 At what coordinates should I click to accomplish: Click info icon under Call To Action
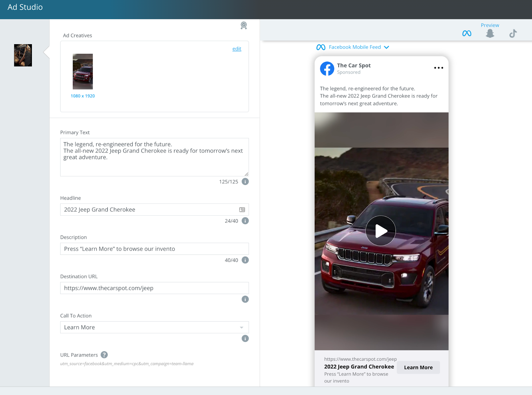pyautogui.click(x=245, y=339)
